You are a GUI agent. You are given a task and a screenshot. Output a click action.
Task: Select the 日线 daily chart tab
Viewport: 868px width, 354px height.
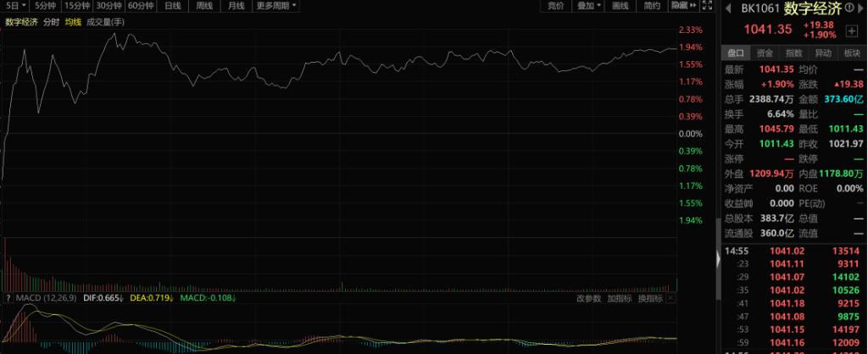(x=172, y=6)
